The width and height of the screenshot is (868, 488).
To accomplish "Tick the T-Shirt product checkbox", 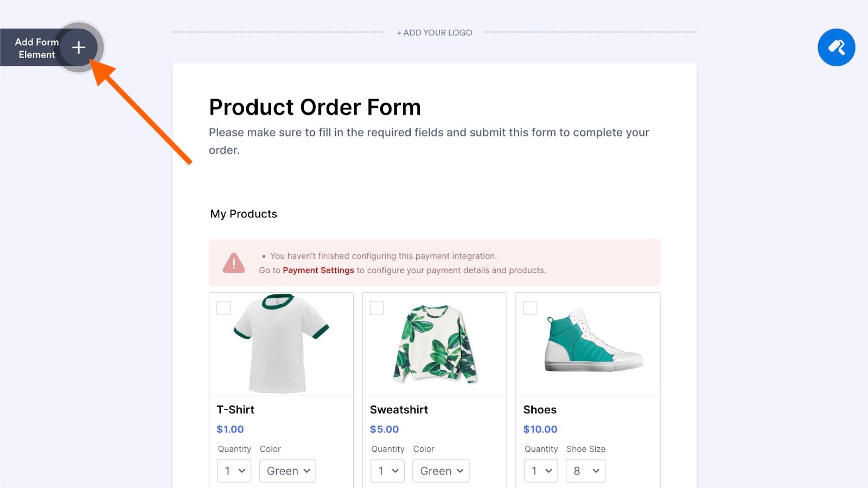I will pos(224,308).
